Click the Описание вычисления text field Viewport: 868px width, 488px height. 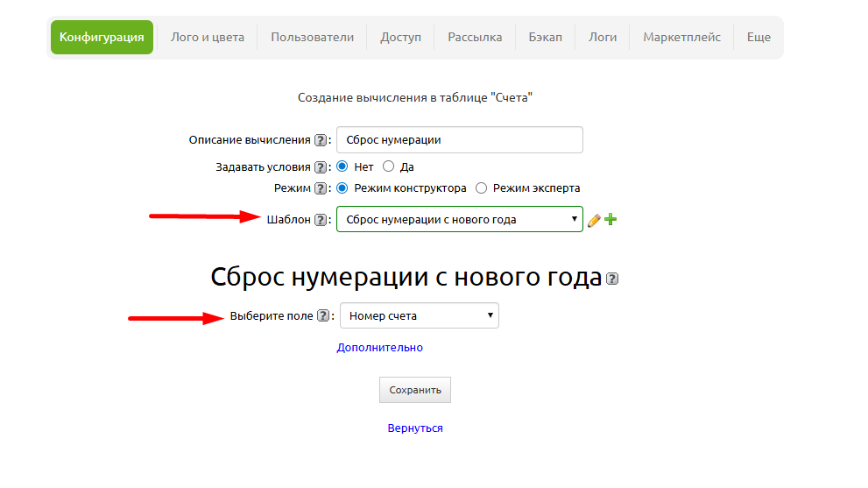pos(459,140)
